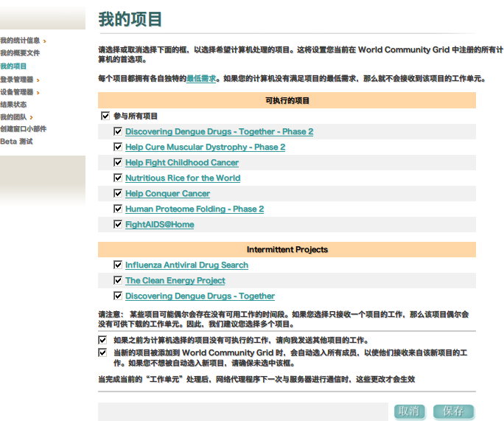Toggle the Nutritious Rice for the World checkbox
Viewport: 504px width, 421px height.
click(118, 178)
